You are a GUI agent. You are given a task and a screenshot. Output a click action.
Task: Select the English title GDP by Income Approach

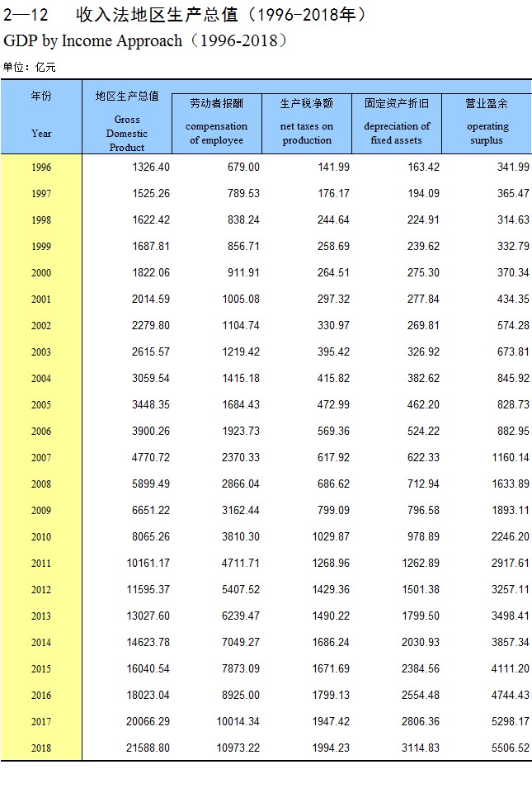pyautogui.click(x=146, y=40)
